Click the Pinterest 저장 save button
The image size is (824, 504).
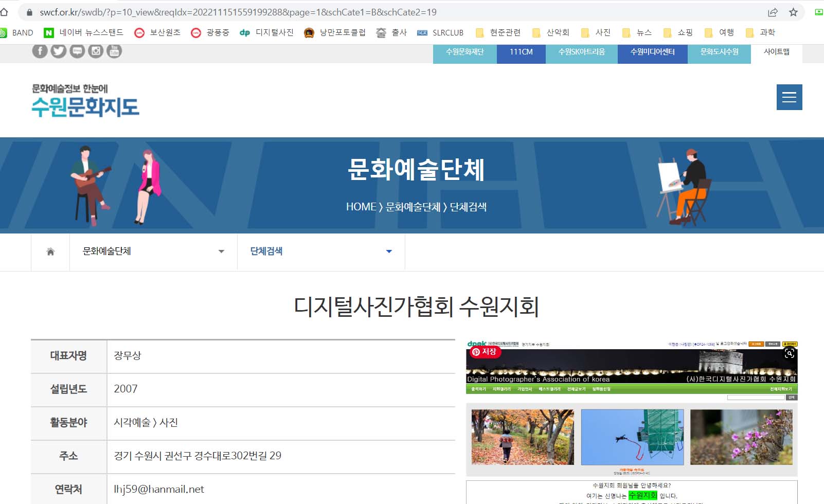[485, 352]
